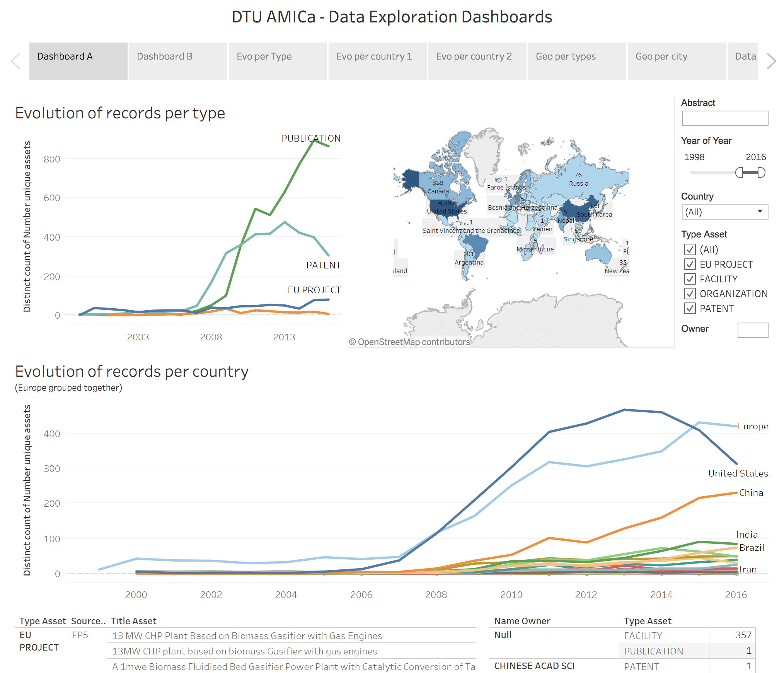This screenshot has width=784, height=673.
Task: Open Evo per country 2 tab
Action: [x=477, y=61]
